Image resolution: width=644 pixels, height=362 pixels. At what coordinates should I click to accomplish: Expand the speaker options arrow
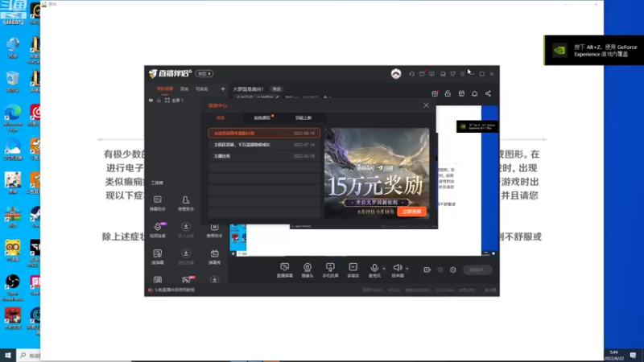point(407,269)
